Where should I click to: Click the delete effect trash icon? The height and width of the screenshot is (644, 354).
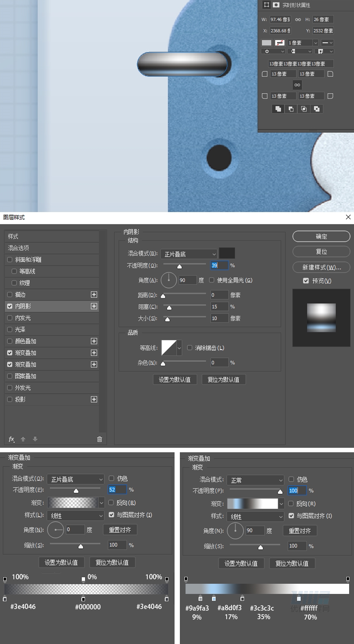point(99,439)
